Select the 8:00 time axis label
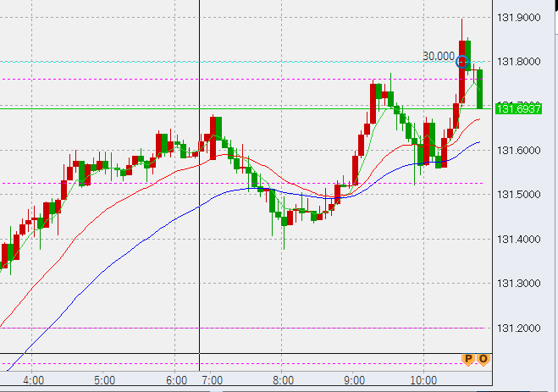 [x=284, y=380]
